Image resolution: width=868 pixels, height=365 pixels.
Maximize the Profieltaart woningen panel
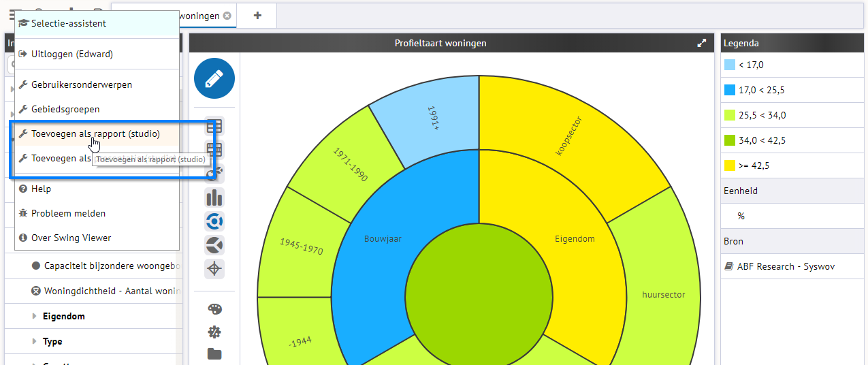(702, 43)
